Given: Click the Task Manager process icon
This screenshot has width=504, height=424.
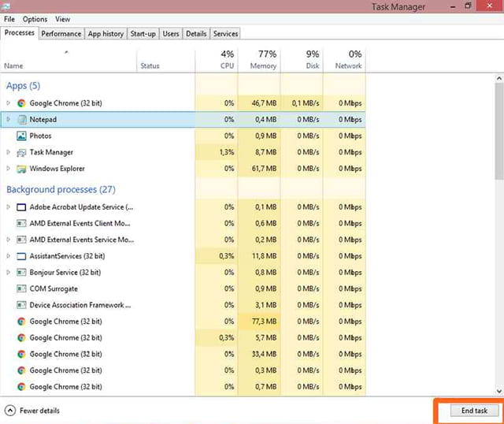Looking at the screenshot, I should point(21,152).
